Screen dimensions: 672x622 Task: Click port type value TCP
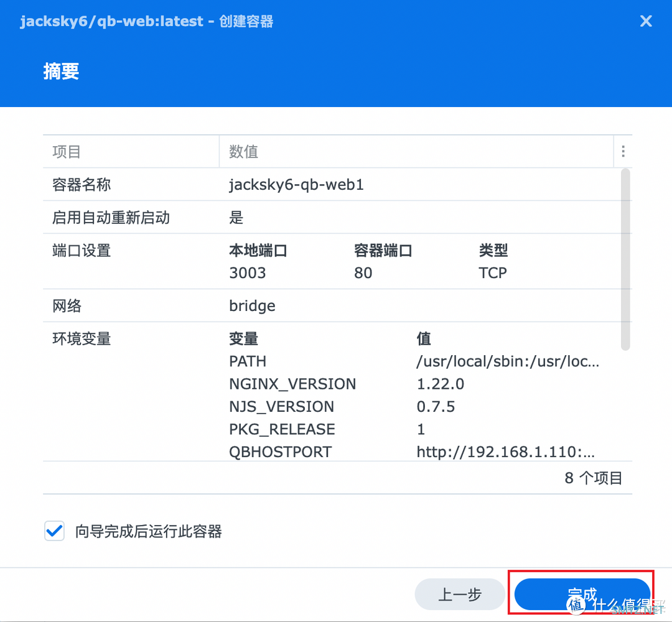coord(492,273)
